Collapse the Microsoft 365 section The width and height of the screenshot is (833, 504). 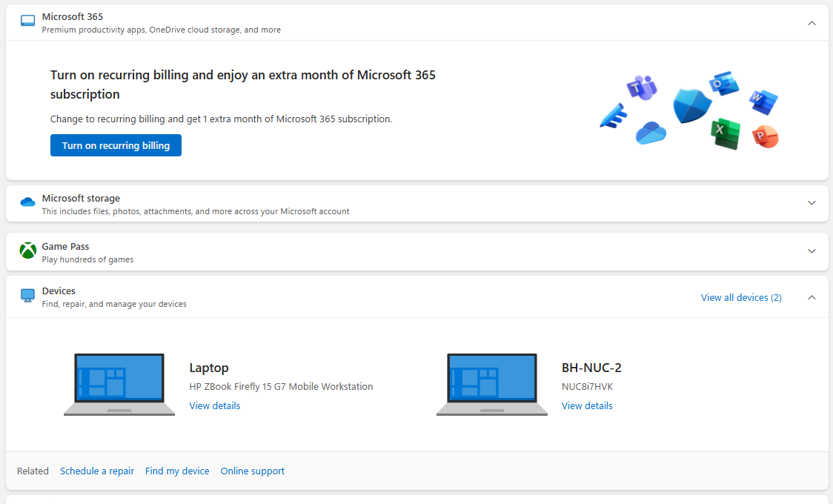[812, 24]
